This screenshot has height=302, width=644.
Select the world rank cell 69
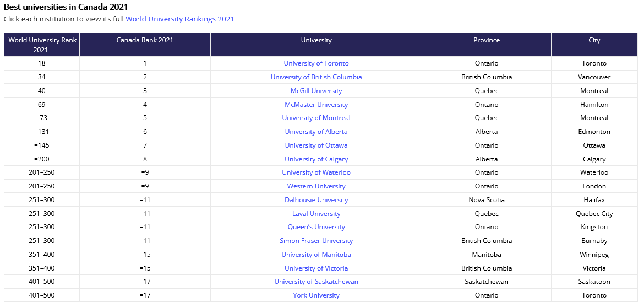click(x=42, y=105)
